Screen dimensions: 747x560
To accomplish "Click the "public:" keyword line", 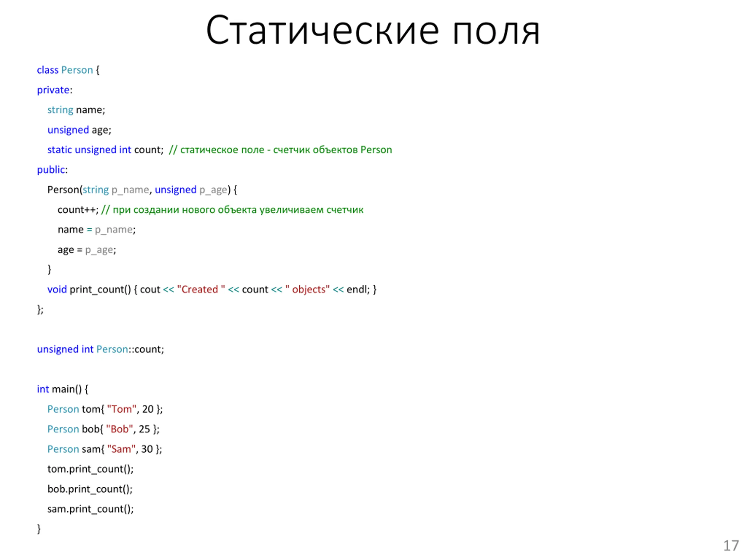I will pos(52,169).
